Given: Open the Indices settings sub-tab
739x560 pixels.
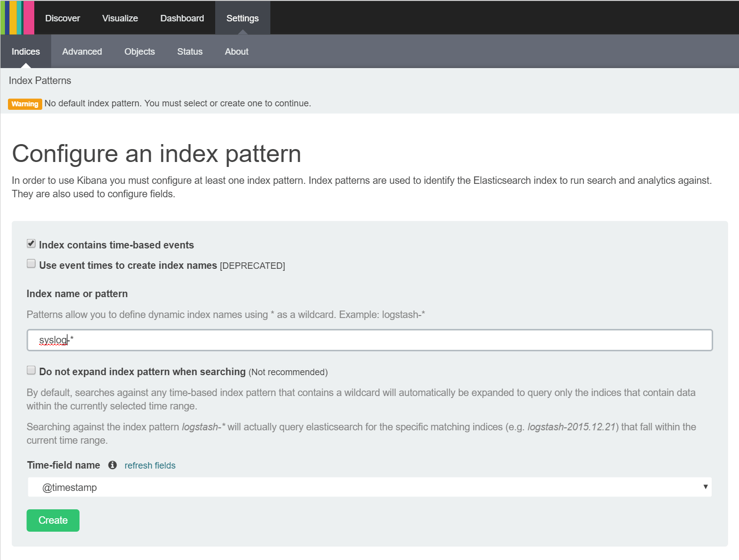Looking at the screenshot, I should [26, 52].
